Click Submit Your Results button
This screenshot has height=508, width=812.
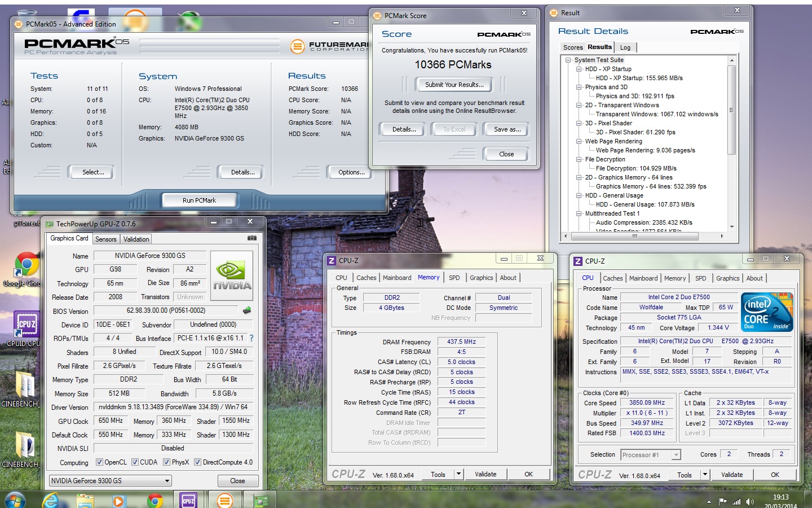(454, 85)
